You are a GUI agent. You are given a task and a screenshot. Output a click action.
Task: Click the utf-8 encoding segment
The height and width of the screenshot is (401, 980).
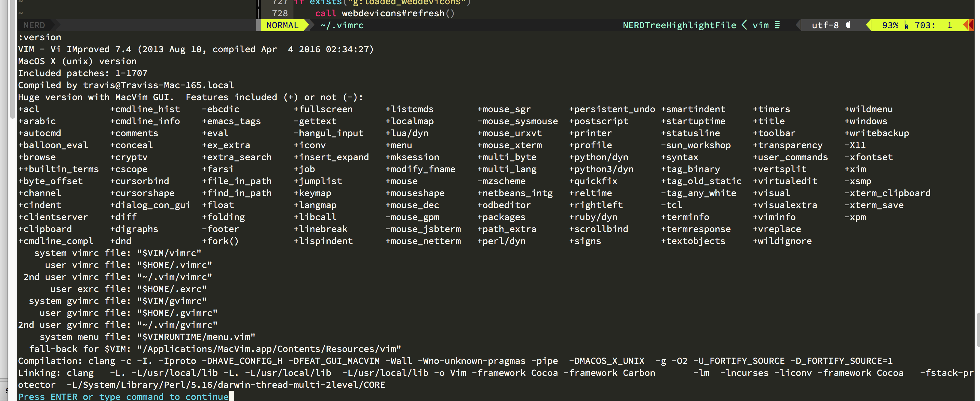tap(825, 25)
